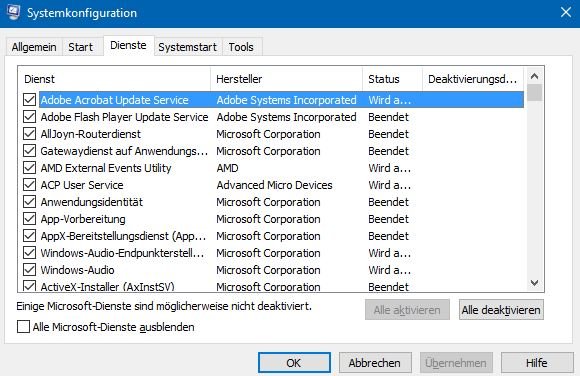The image size is (580, 376).
Task: Click Microsoft Corporation in App-Vorbereitung row
Action: pos(268,219)
